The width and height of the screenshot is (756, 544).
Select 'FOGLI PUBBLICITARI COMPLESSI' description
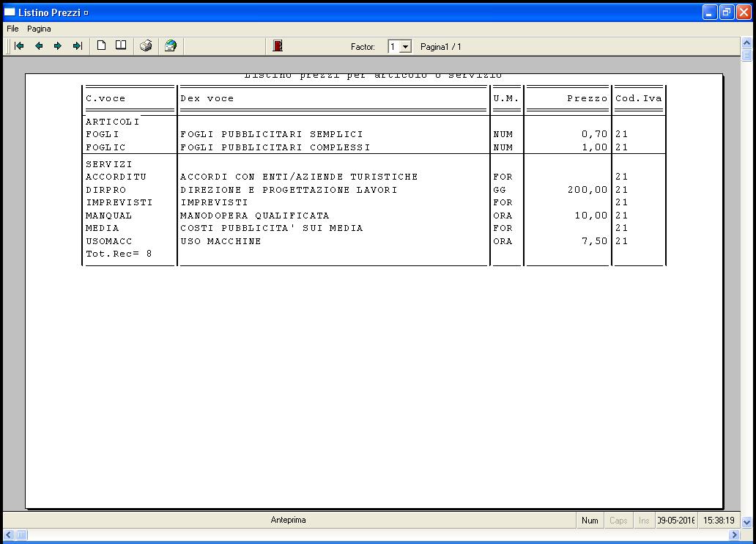[x=275, y=147]
